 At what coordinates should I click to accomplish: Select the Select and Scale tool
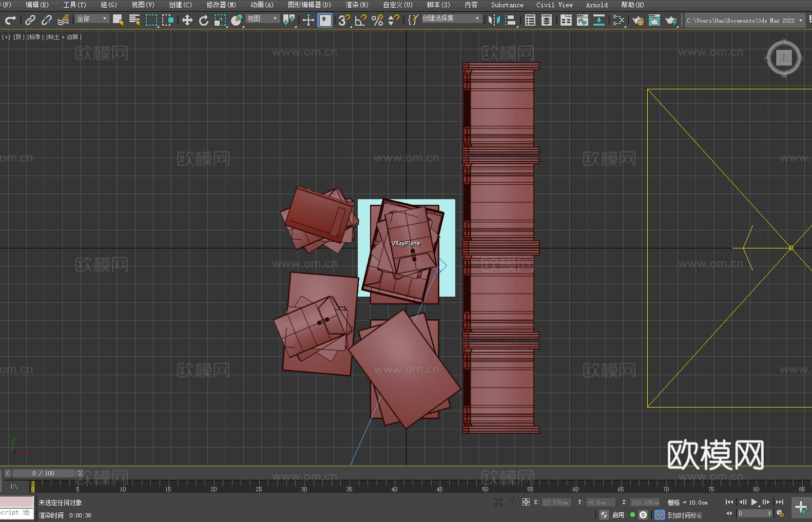[x=220, y=20]
